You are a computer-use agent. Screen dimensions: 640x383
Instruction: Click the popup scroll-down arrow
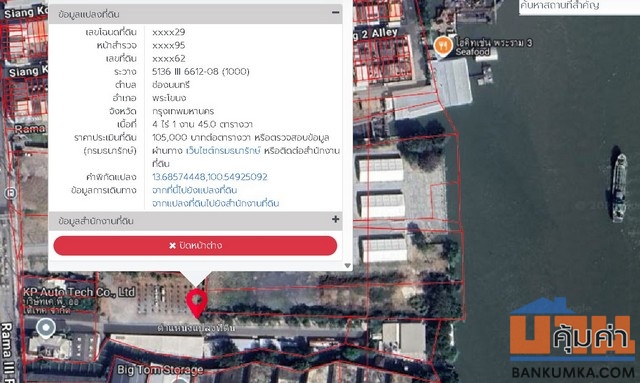click(347, 265)
